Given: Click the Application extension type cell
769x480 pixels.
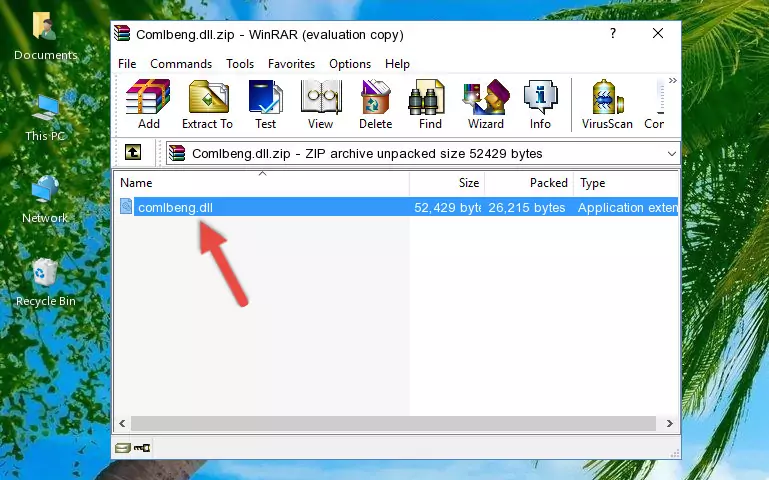Looking at the screenshot, I should point(628,207).
